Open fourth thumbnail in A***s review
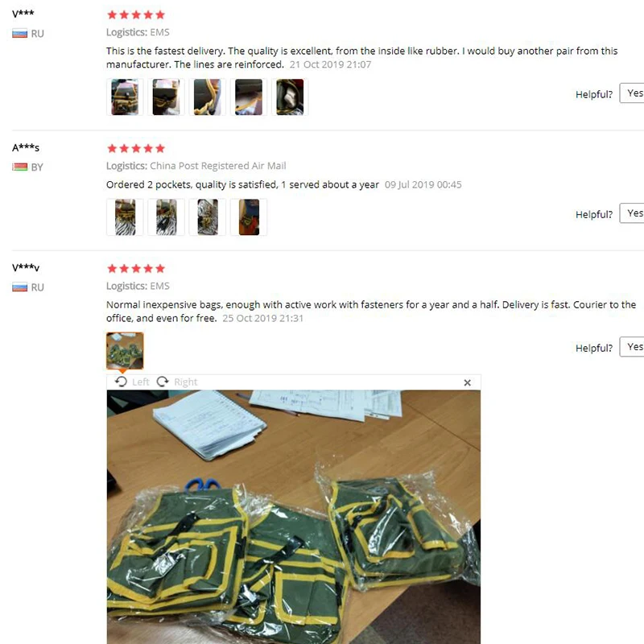Viewport: 644px width, 644px height. tap(249, 217)
